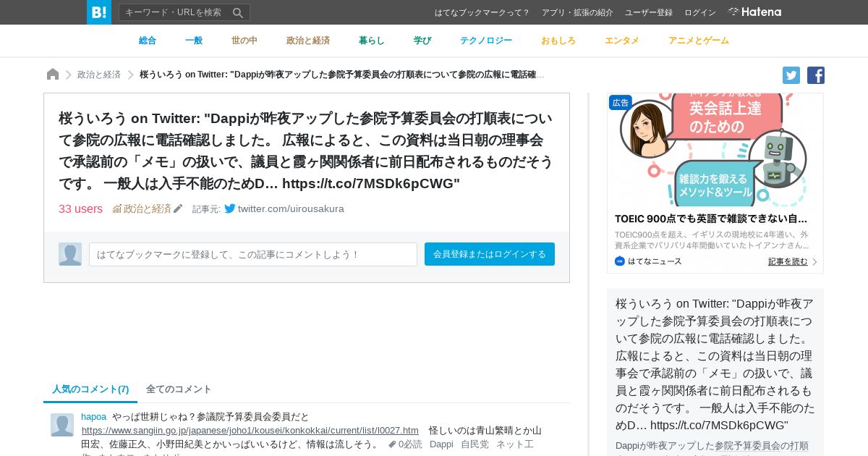The image size is (868, 456).
Task: Click the ネット工 tag in comment
Action: click(x=515, y=444)
